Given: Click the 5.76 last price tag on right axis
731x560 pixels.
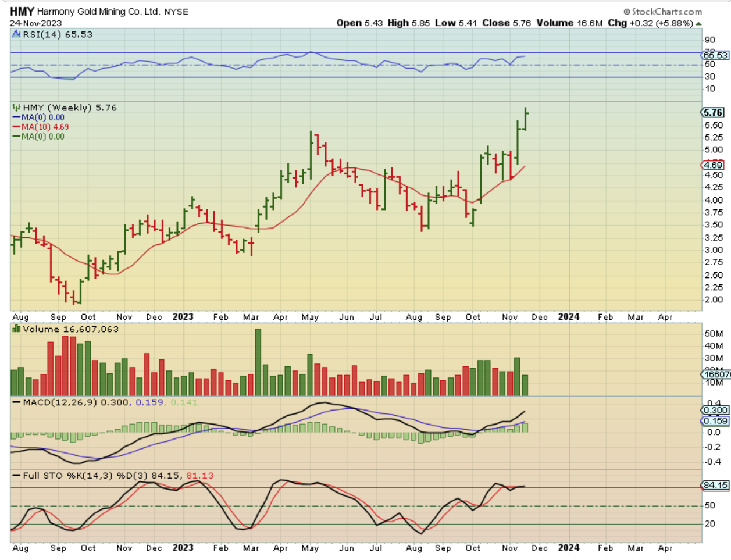Looking at the screenshot, I should (x=713, y=113).
